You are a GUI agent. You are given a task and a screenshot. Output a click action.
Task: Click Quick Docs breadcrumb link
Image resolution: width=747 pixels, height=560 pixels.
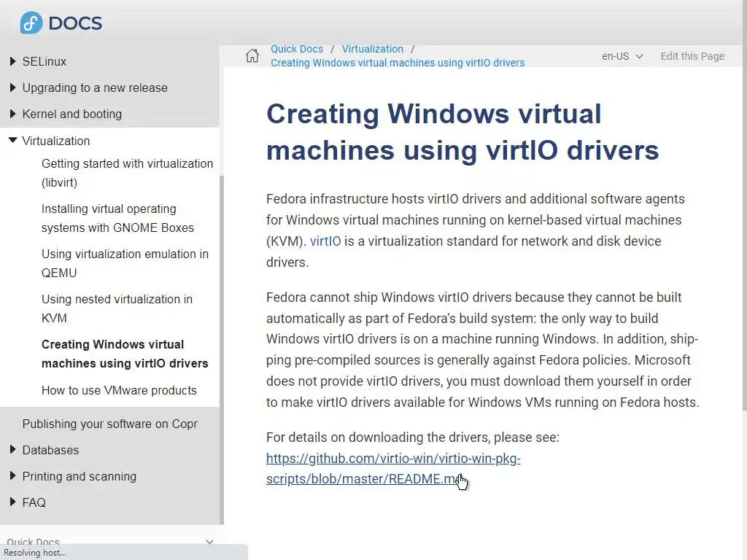pos(297,49)
